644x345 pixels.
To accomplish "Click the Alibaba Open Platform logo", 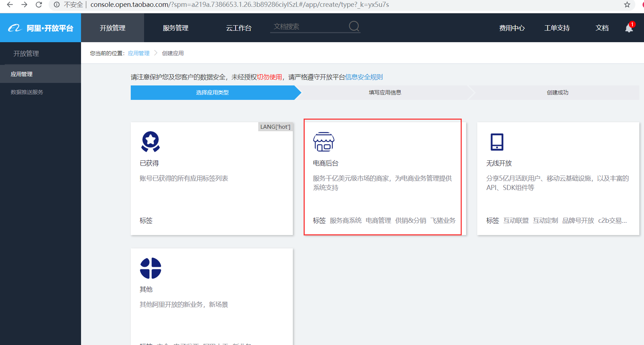I will click(x=40, y=28).
